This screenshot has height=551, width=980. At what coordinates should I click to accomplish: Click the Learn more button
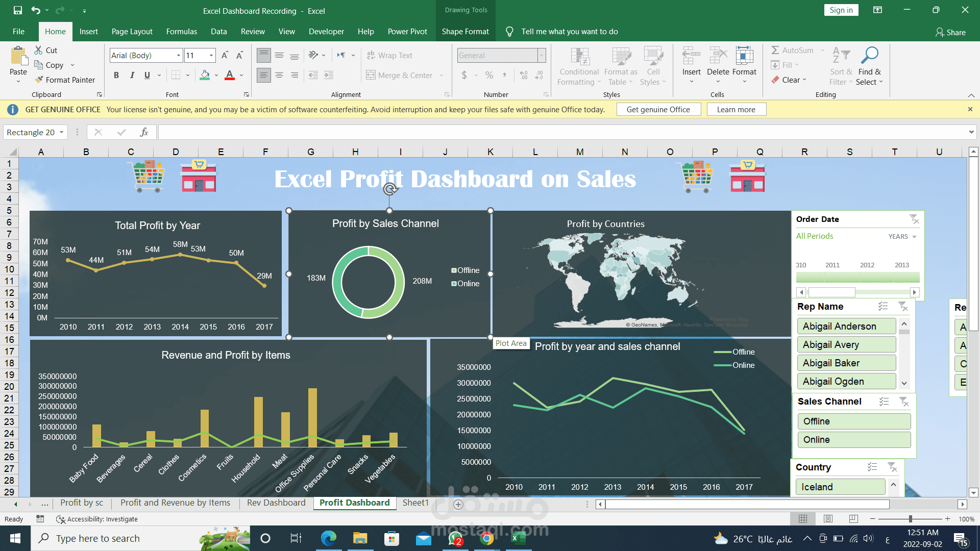point(736,109)
